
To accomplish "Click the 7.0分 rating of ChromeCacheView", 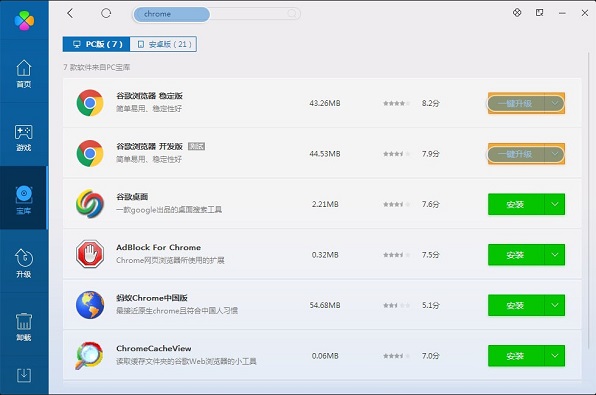I will 430,356.
